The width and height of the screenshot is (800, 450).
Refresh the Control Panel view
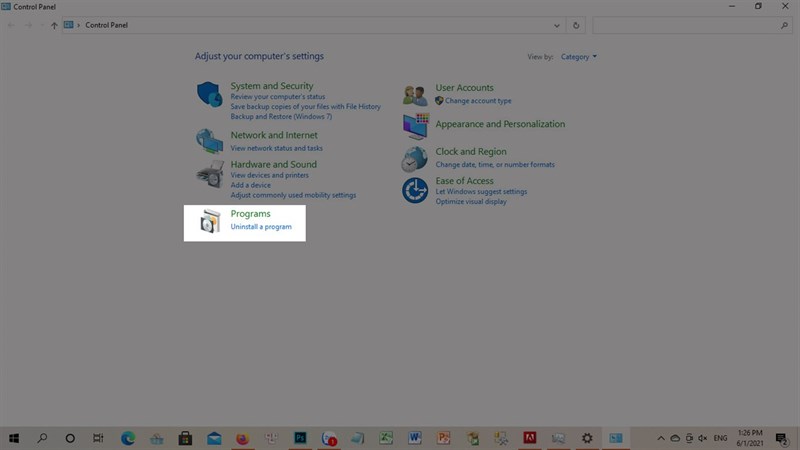click(576, 25)
